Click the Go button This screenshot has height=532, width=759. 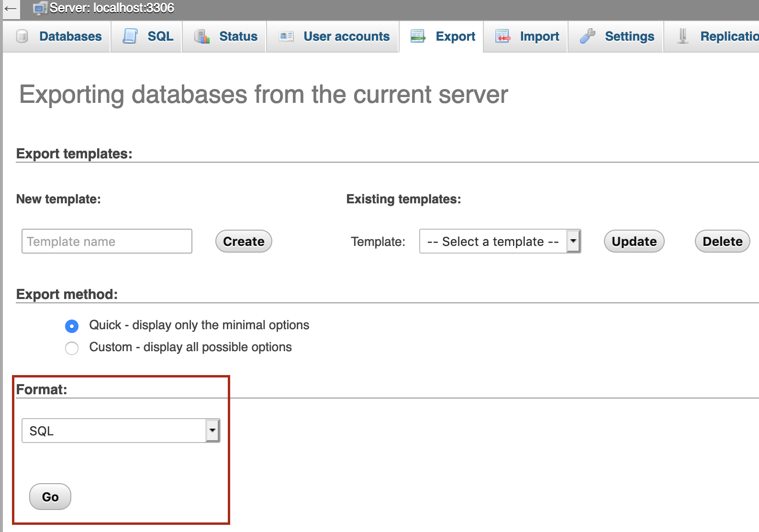tap(50, 497)
